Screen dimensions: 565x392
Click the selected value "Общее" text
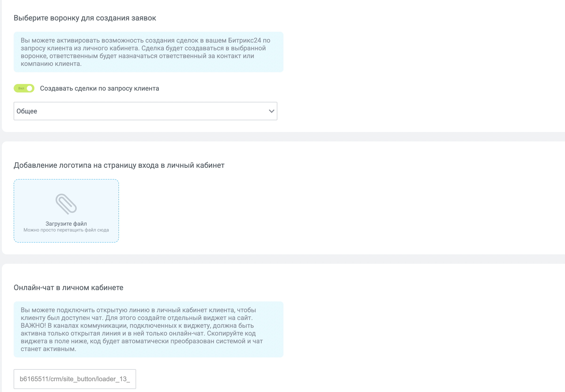click(x=27, y=111)
